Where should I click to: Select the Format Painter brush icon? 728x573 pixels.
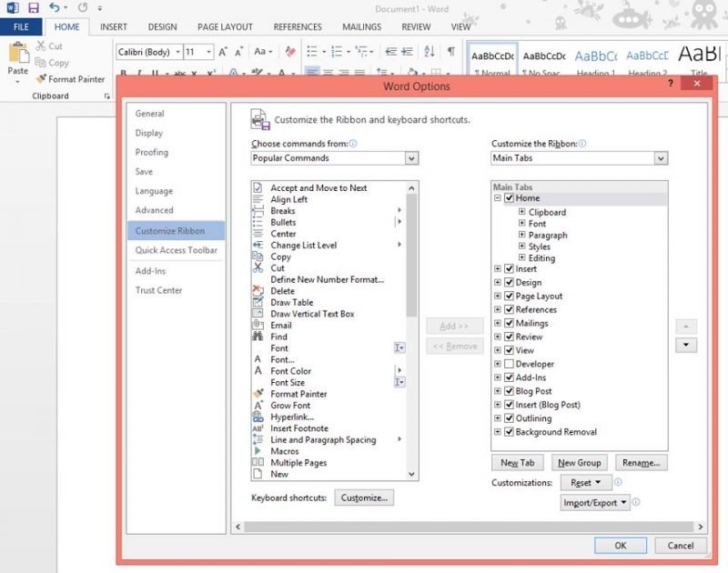click(x=41, y=79)
